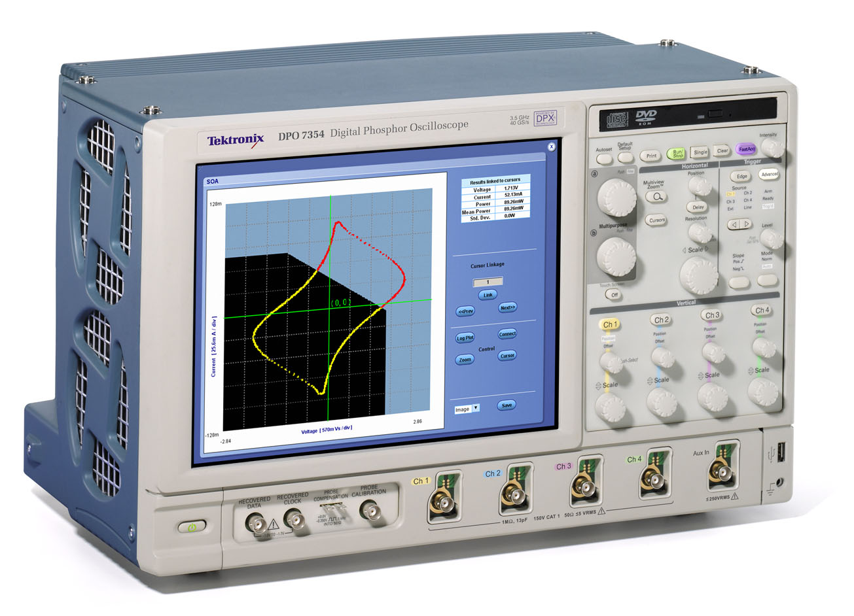Click the Intensity knob

772,149
